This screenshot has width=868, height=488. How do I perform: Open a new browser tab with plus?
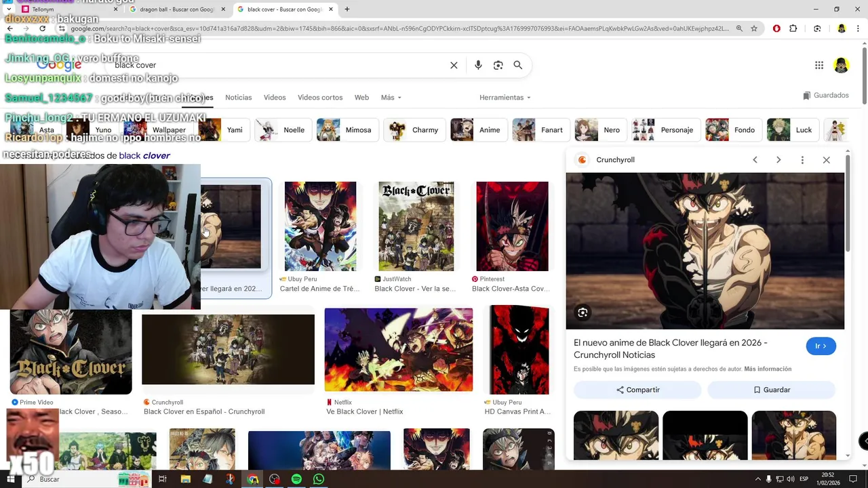[x=347, y=9]
